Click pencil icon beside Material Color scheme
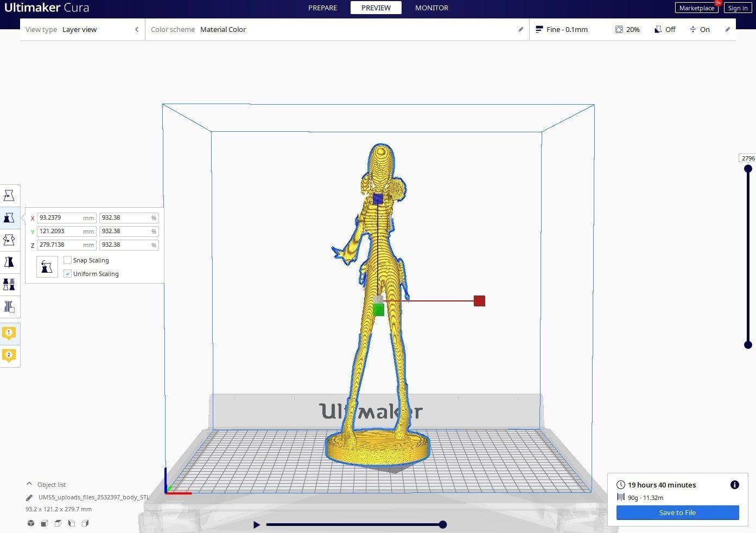Viewport: 756px width, 533px height. (520, 30)
